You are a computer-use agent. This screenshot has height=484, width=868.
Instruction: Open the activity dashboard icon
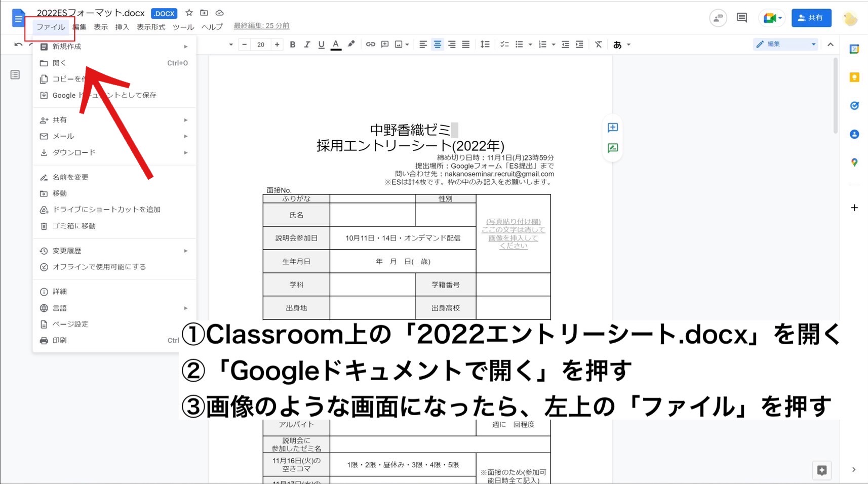pyautogui.click(x=718, y=18)
